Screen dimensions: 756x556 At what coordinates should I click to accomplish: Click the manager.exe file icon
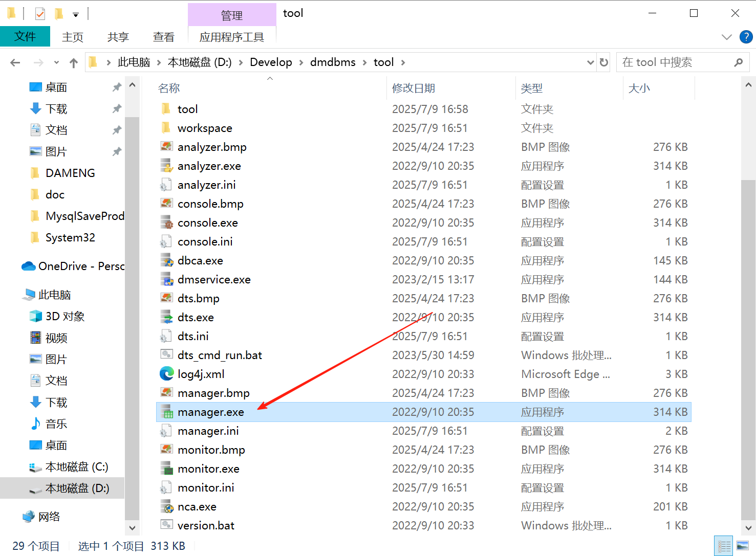tap(166, 412)
